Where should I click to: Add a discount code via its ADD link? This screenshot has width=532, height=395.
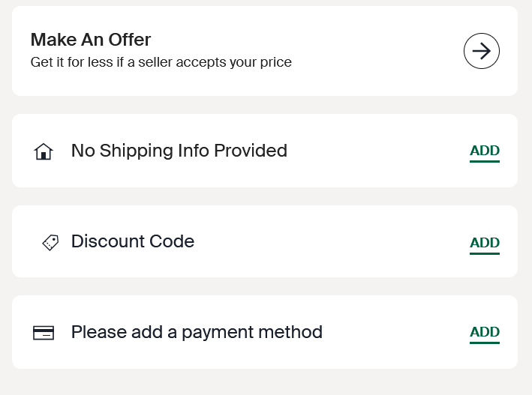[484, 243]
